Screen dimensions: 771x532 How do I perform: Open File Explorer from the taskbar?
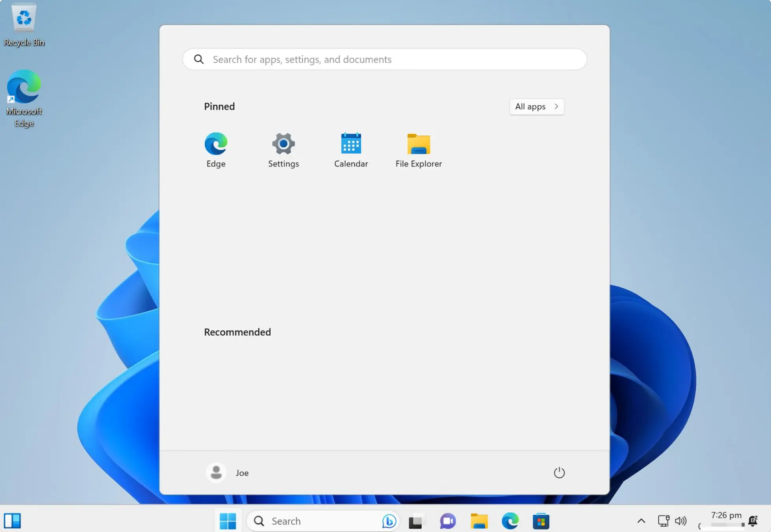[x=479, y=521]
